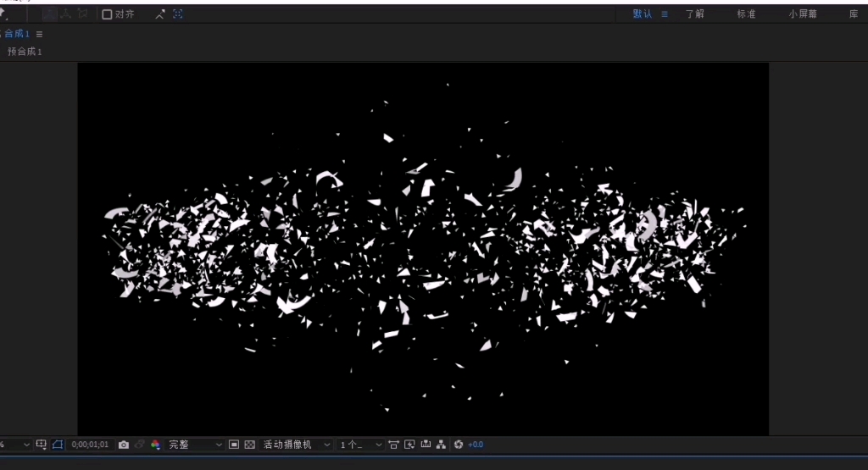Switch to the 默认 workspace
This screenshot has height=470, width=868.
[643, 14]
